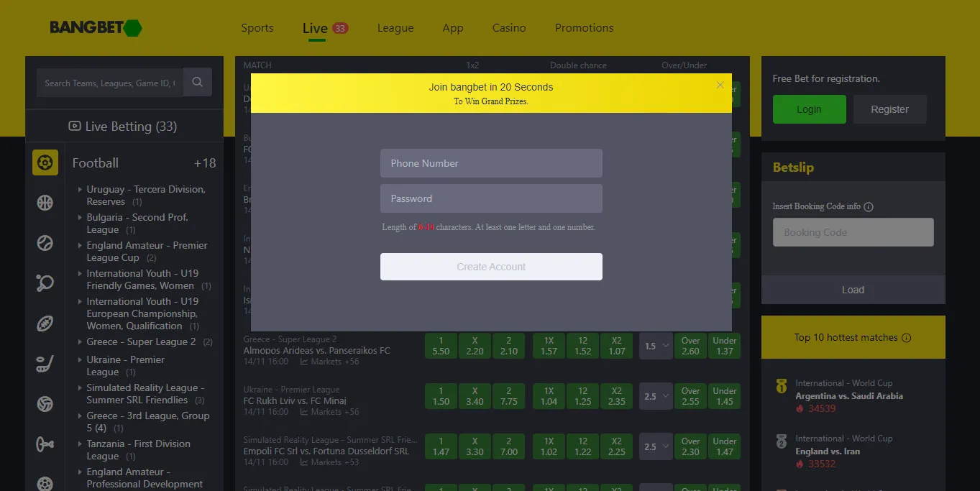
Task: Open the 1.5 goals line dropdown
Action: pyautogui.click(x=655, y=346)
